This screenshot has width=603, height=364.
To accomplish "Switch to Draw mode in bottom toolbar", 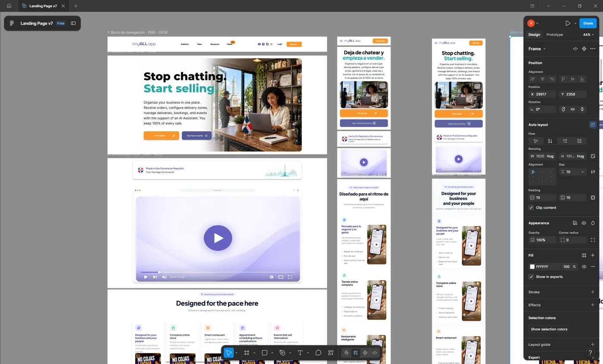I will coord(346,353).
